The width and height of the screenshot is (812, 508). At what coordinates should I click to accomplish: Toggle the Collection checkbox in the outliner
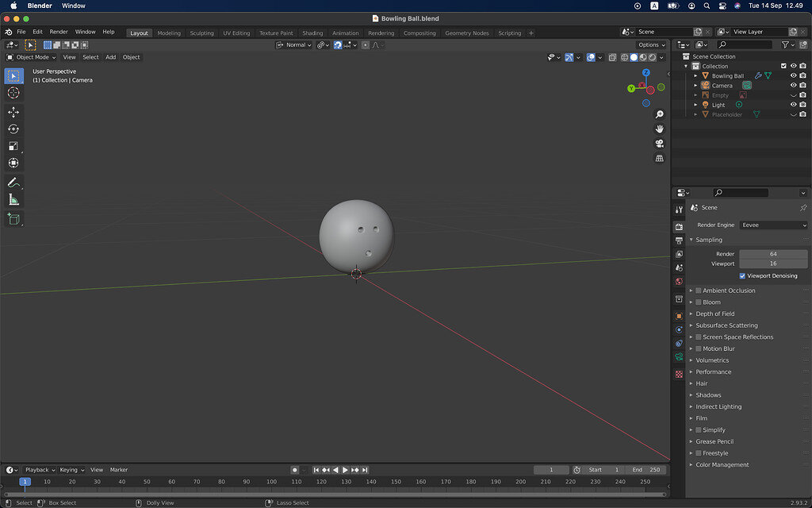[783, 66]
